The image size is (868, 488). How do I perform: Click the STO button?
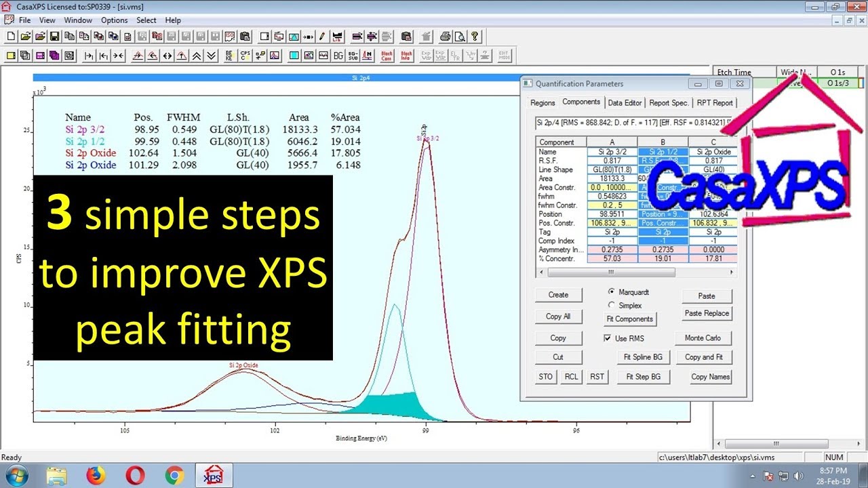pyautogui.click(x=546, y=377)
